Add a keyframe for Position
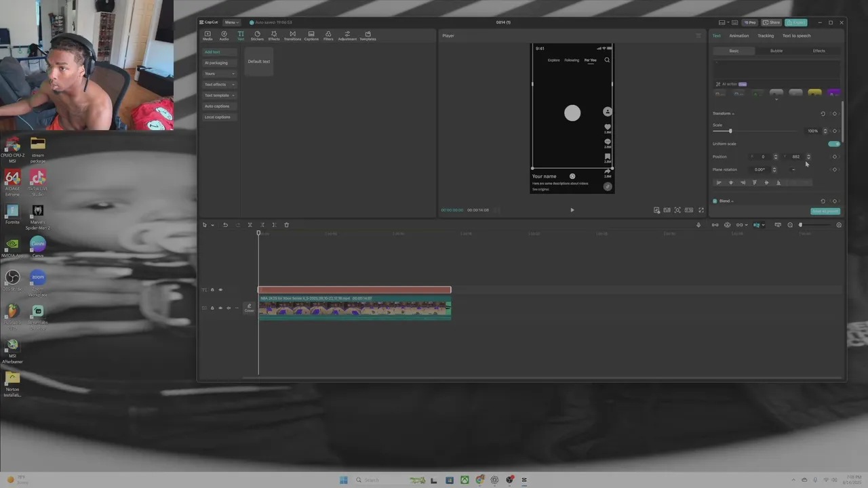Image resolution: width=868 pixels, height=488 pixels. [835, 157]
